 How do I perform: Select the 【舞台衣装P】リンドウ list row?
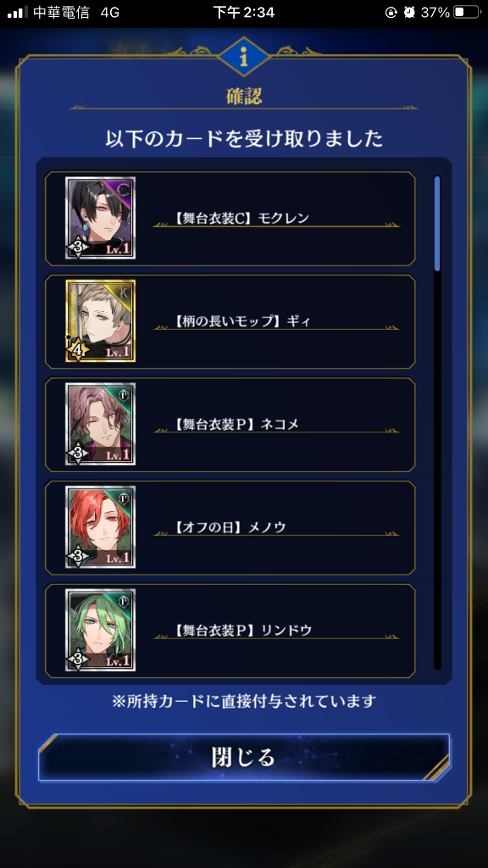coord(230,630)
